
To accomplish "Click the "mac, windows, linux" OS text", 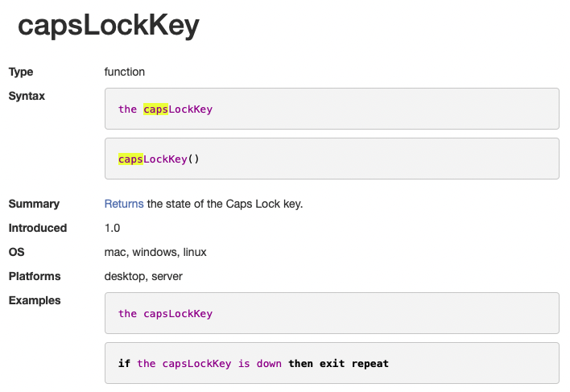I will 155,252.
